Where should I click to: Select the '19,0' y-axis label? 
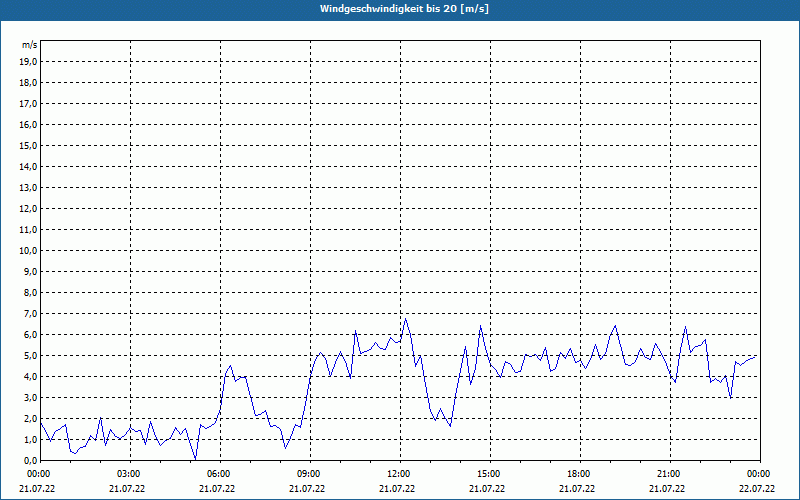click(x=29, y=62)
